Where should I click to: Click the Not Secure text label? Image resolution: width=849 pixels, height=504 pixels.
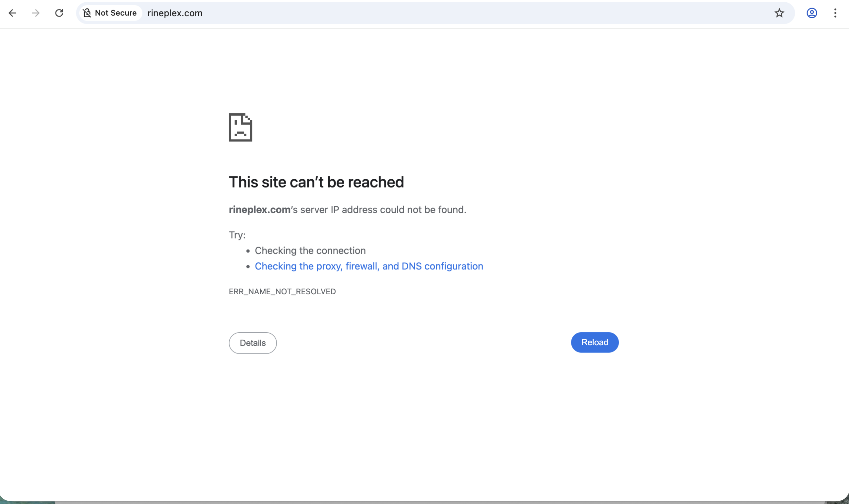click(x=115, y=13)
